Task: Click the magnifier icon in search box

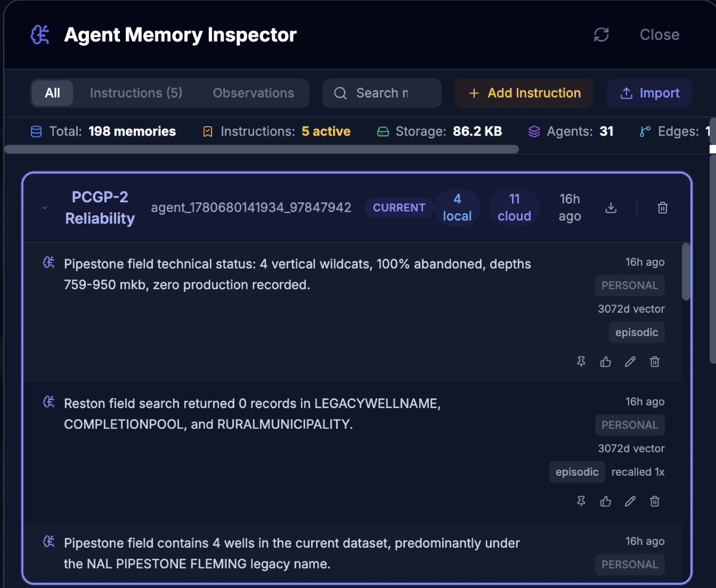Action: pyautogui.click(x=341, y=93)
